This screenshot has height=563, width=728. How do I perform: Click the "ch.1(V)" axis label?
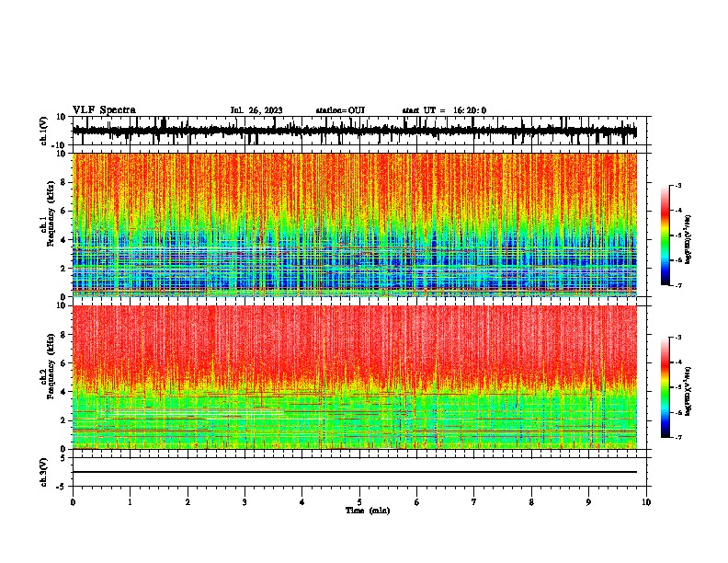point(44,131)
